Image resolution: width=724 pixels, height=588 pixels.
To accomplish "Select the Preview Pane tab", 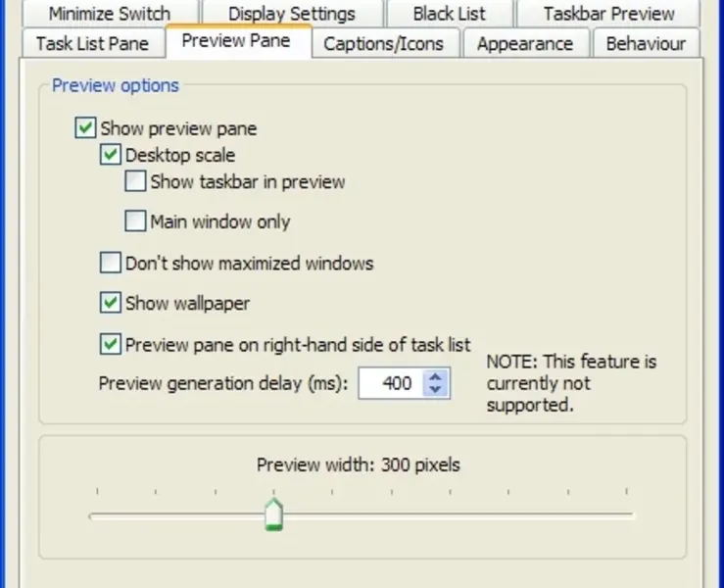I will [x=238, y=43].
